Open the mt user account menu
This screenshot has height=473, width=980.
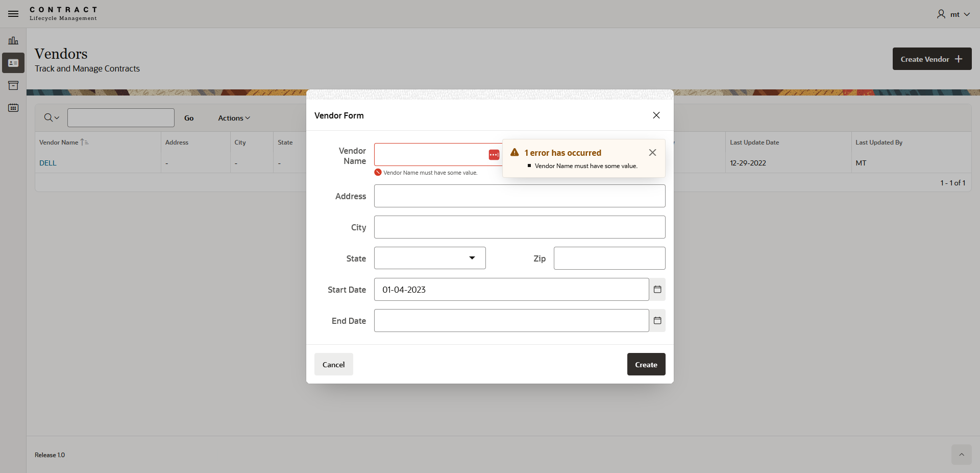(x=953, y=14)
